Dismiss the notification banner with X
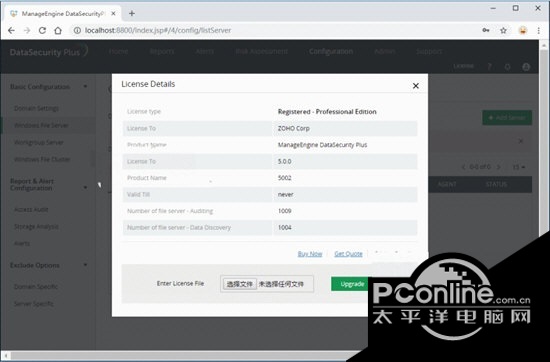 click(521, 141)
